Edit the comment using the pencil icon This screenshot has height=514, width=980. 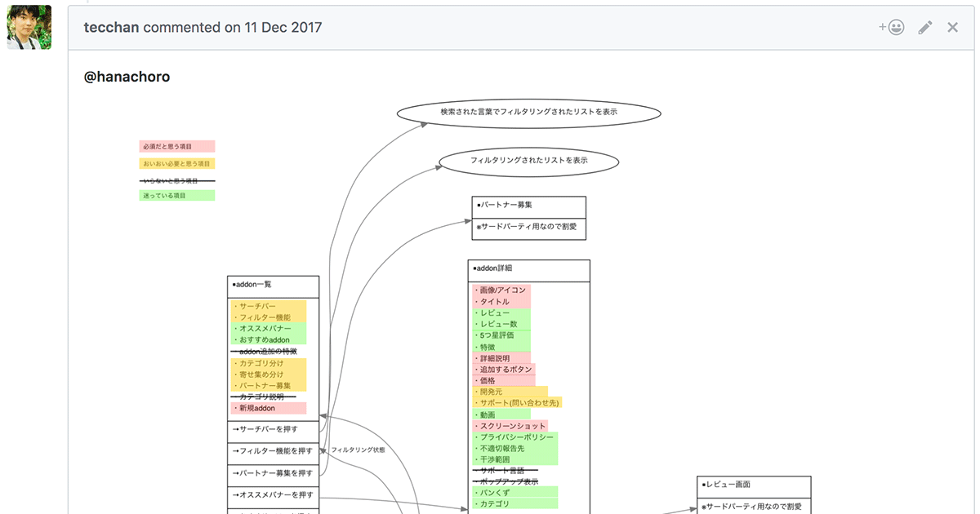(924, 28)
